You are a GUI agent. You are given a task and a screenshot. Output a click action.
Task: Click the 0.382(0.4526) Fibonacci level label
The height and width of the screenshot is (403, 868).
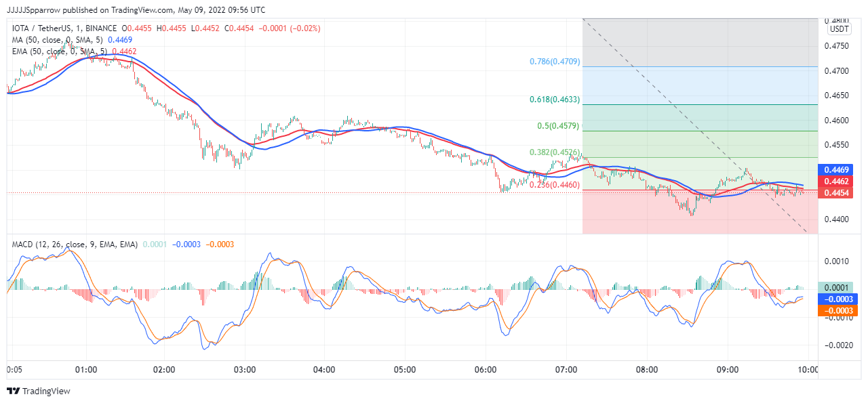coord(555,152)
